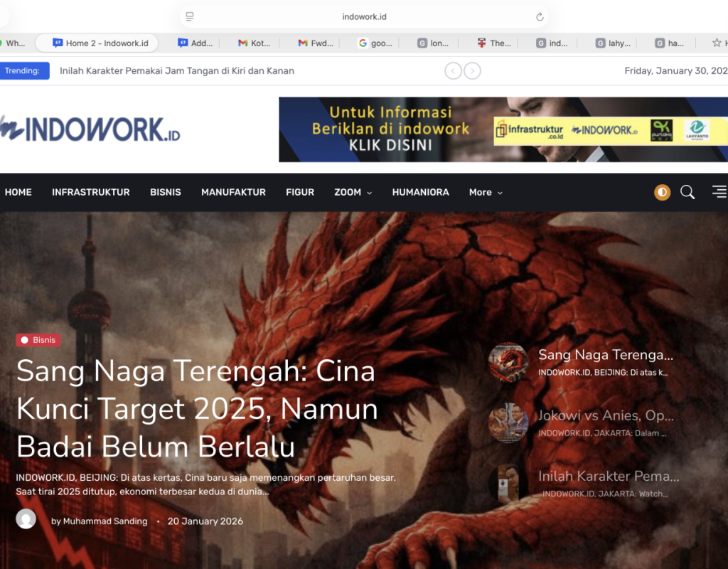Open the FIGUR menu item

(x=300, y=192)
